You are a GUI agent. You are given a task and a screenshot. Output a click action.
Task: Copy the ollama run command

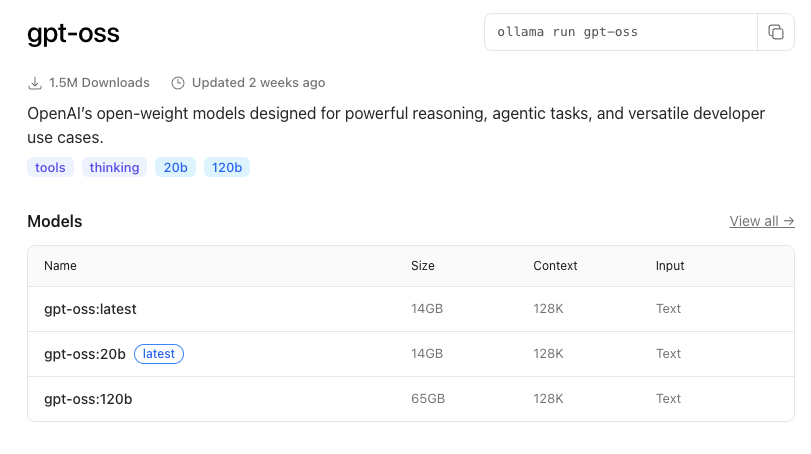point(775,32)
